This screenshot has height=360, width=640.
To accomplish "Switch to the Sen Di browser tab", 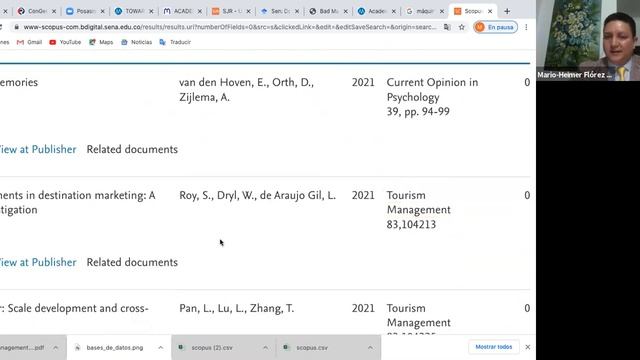I will pyautogui.click(x=275, y=11).
